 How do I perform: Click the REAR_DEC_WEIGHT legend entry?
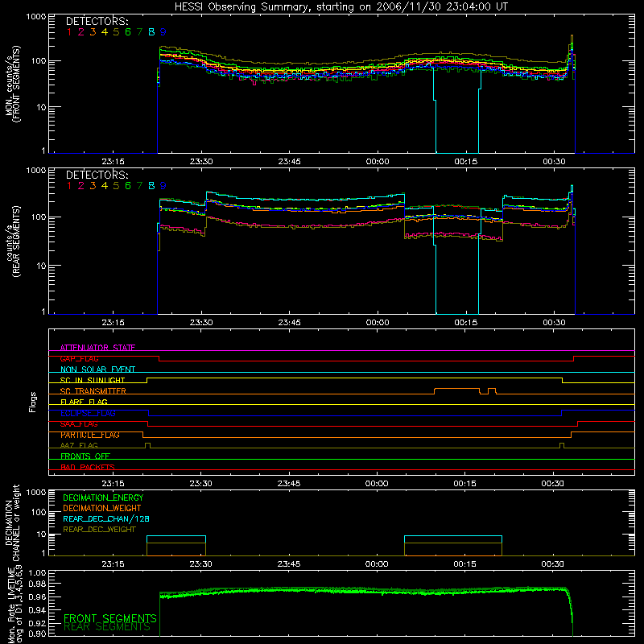pos(99,530)
